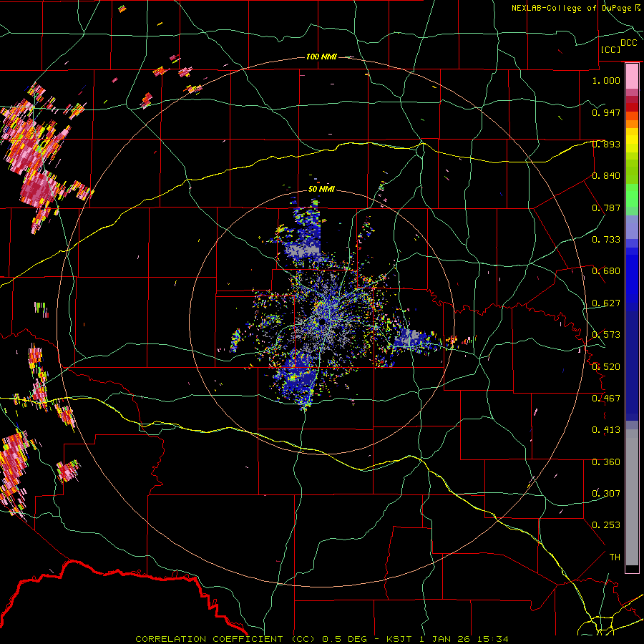644x644 pixels.
Task: Click the radar site center dot
Action: 323,321
